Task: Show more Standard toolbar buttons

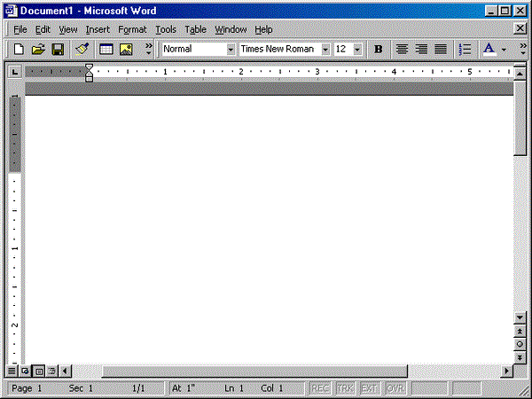Action: [149, 50]
